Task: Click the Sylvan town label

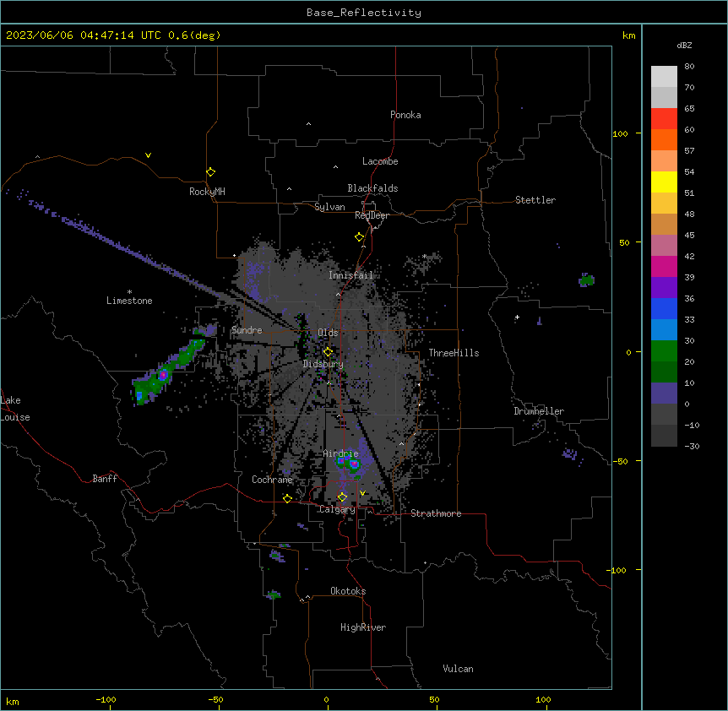Action: (x=329, y=207)
